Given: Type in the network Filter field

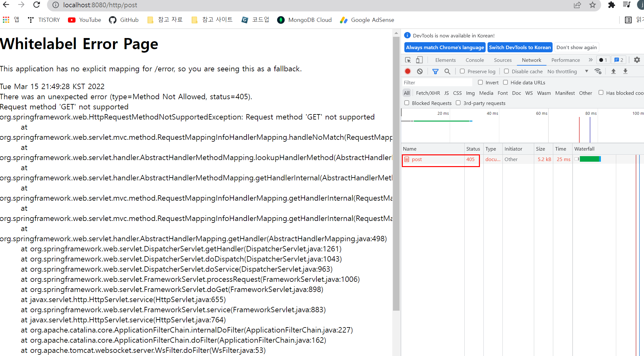Looking at the screenshot, I should coord(437,82).
